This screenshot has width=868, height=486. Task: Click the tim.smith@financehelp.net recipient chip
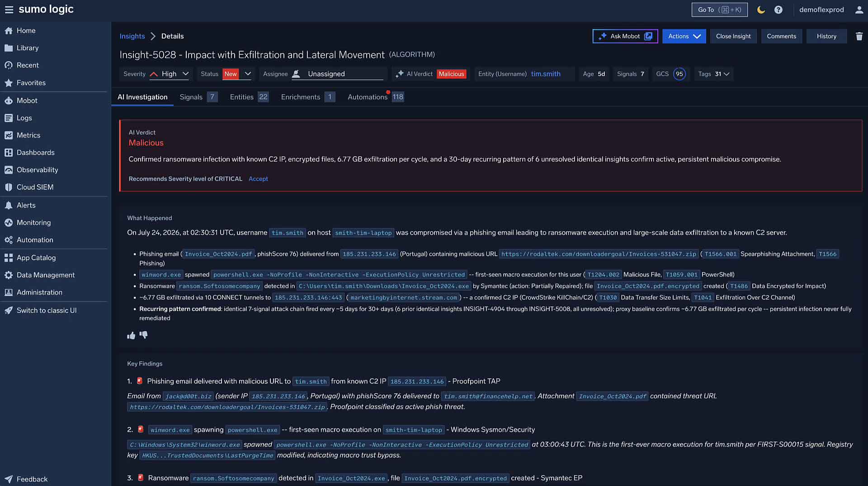pyautogui.click(x=488, y=396)
